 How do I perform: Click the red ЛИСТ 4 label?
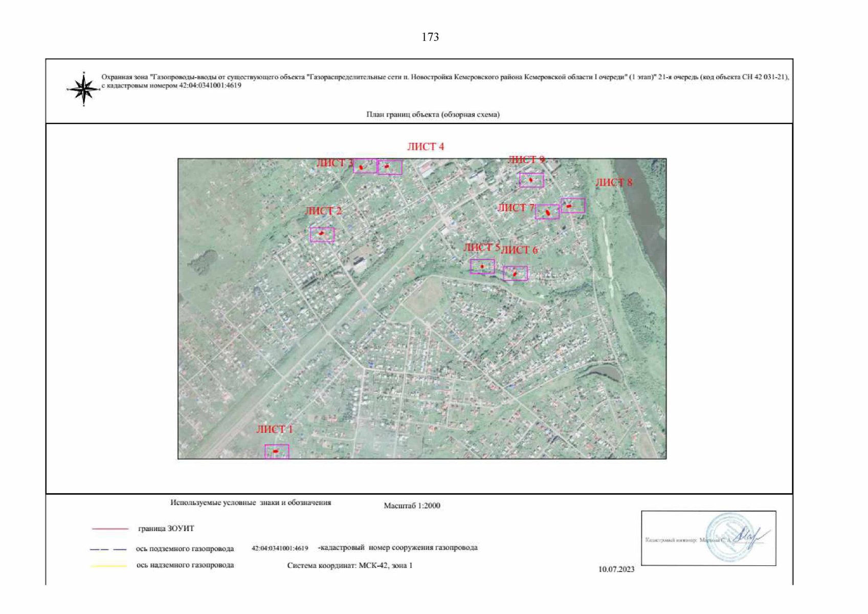click(426, 147)
